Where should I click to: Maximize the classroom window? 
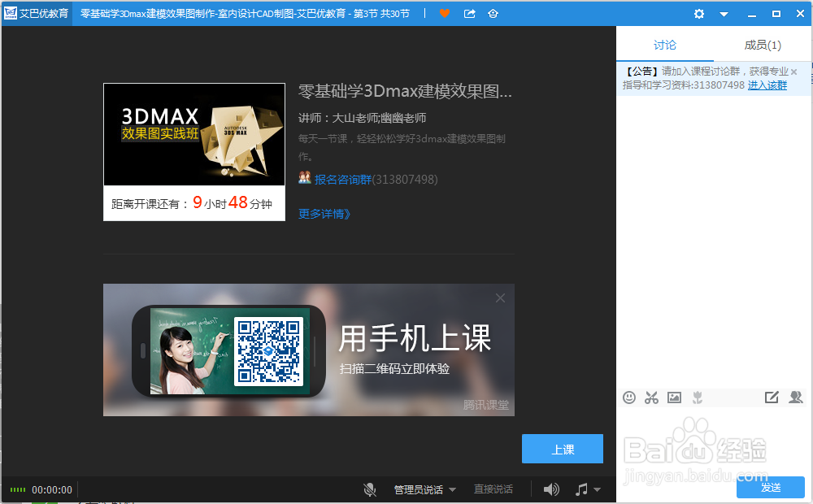point(776,14)
